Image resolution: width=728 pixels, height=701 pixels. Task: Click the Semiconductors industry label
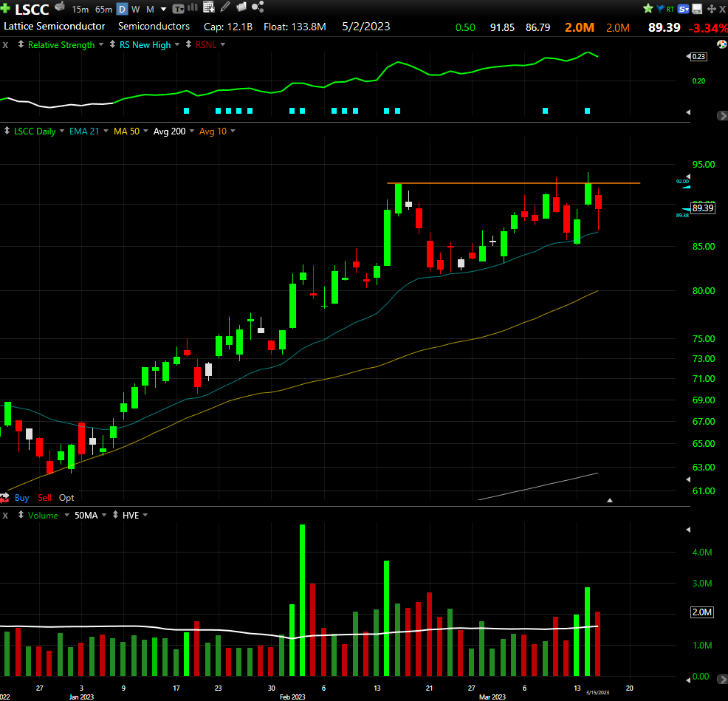(x=154, y=27)
